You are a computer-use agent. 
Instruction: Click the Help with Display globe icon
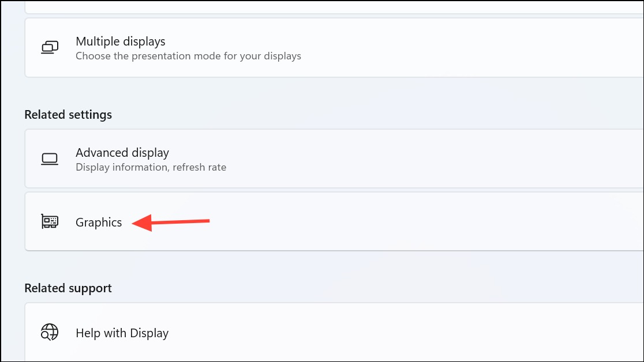click(x=50, y=333)
